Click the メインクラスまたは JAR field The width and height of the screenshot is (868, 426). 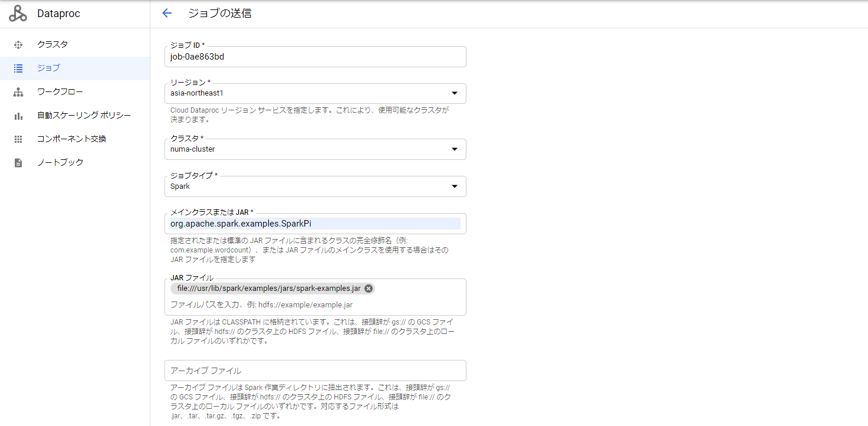(x=315, y=224)
